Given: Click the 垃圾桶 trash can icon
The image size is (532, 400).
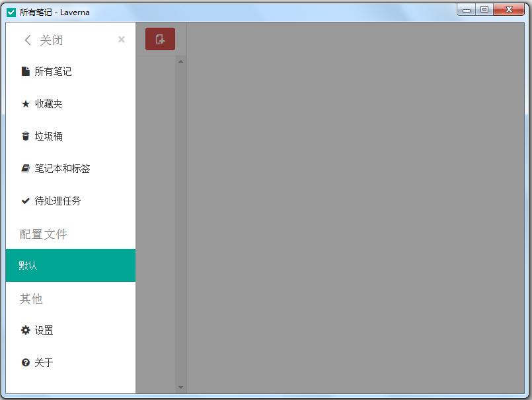Looking at the screenshot, I should [26, 136].
